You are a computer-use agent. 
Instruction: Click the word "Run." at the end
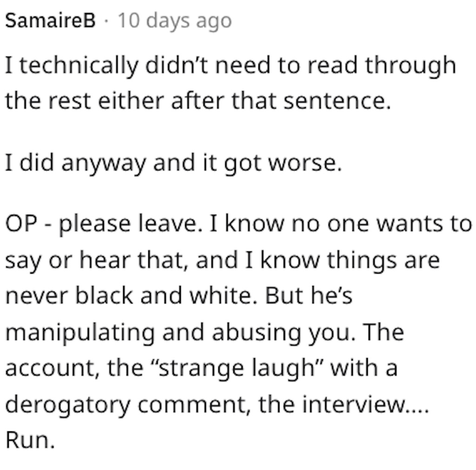click(x=30, y=440)
